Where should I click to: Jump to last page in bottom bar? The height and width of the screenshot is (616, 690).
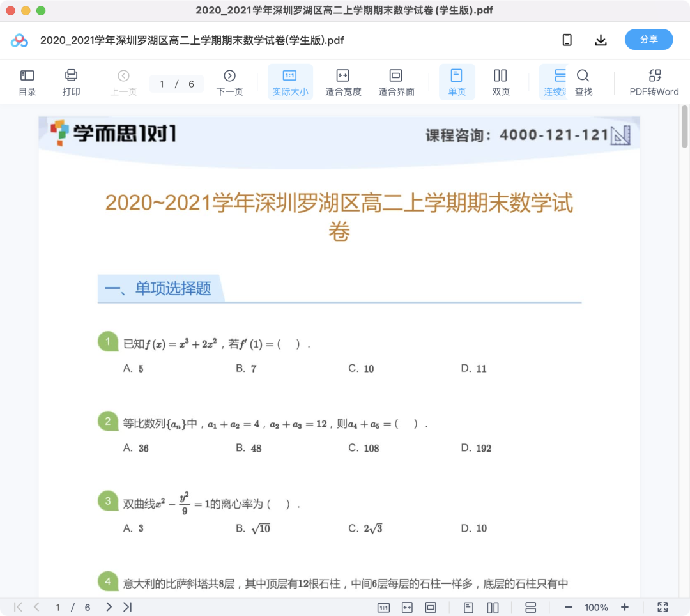[128, 607]
